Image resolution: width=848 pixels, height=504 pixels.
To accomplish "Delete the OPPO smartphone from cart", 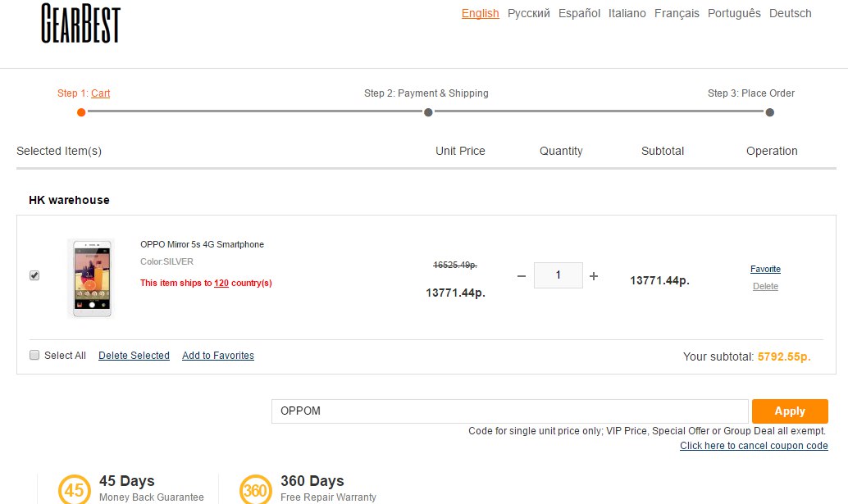I will tap(765, 286).
